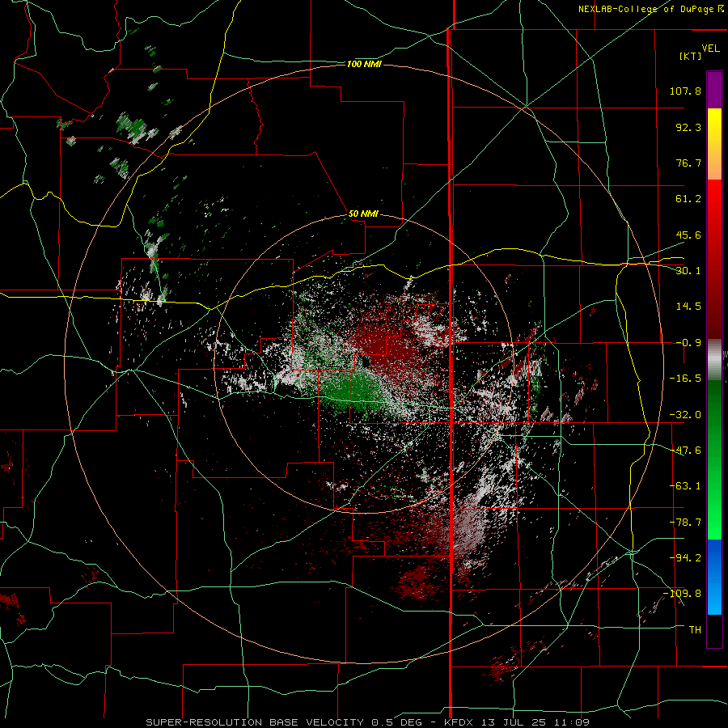
Task: Click the blue segment of velocity color bar
Action: [x=714, y=577]
